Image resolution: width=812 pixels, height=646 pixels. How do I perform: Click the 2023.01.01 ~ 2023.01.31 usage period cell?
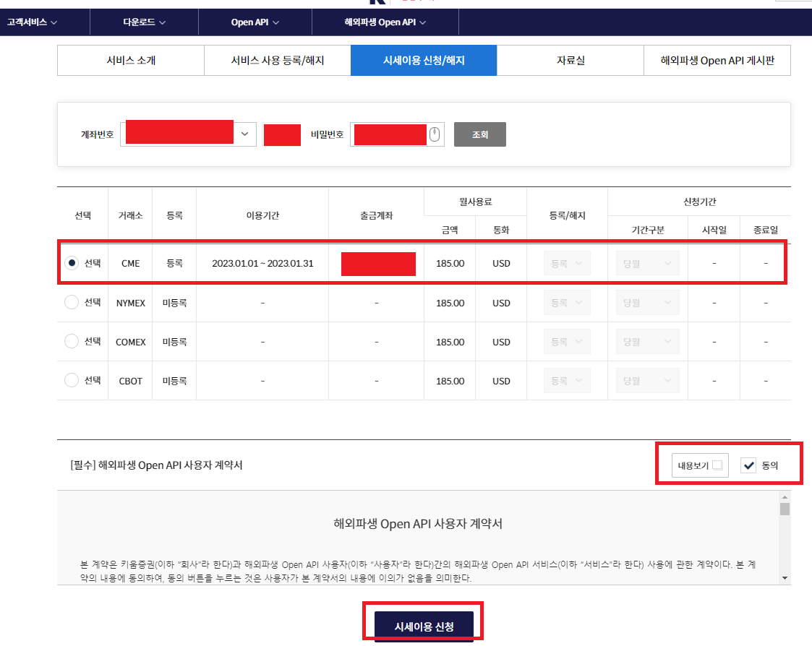click(x=262, y=264)
